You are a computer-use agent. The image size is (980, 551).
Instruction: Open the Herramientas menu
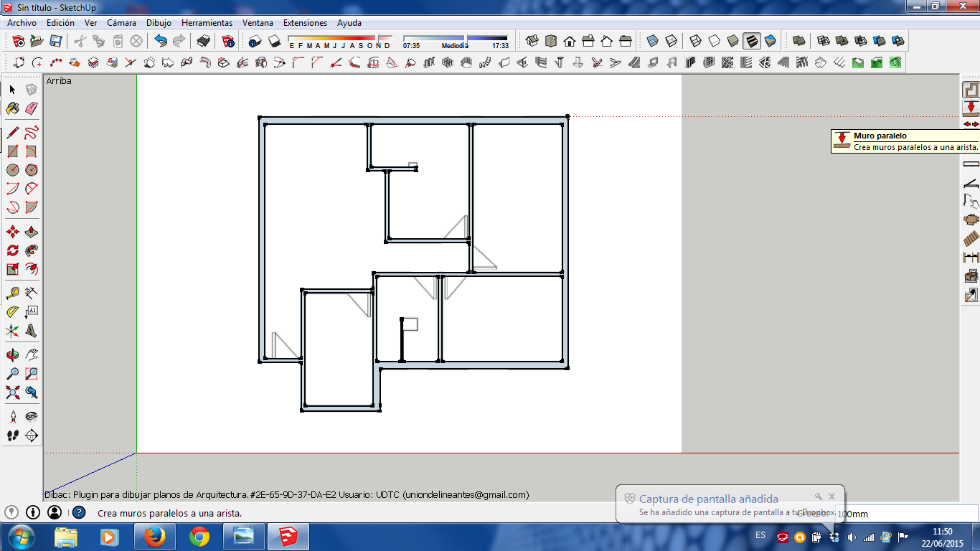click(x=207, y=23)
